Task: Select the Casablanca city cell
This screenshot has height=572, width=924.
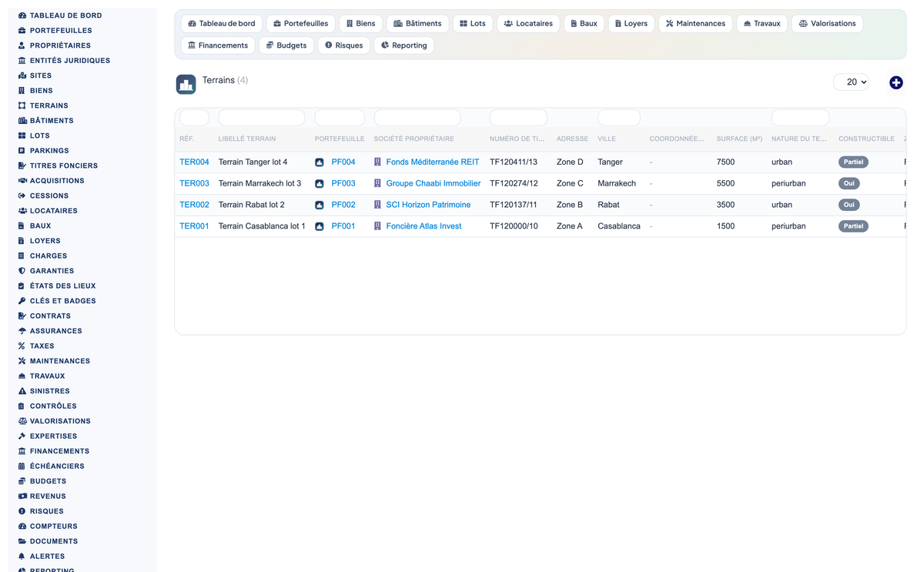Action: point(619,226)
